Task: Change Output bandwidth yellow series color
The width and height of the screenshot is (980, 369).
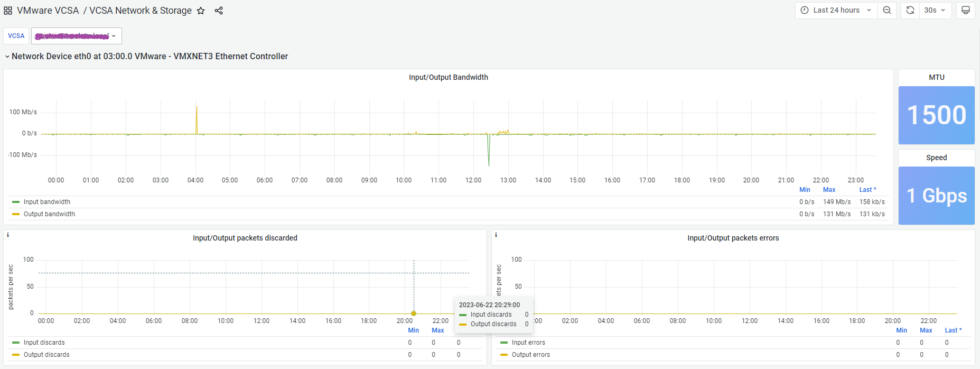Action: point(16,214)
